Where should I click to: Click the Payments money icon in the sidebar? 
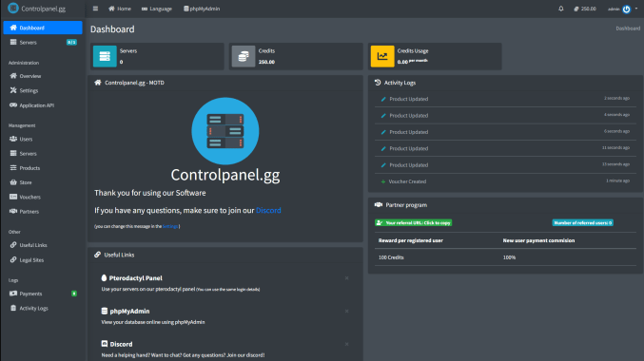click(x=13, y=294)
